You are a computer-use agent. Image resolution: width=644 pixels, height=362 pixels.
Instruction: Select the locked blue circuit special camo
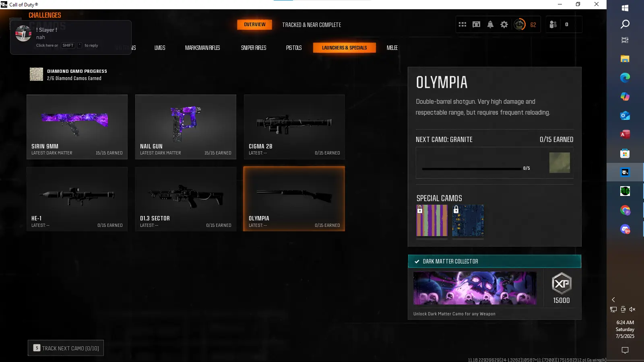point(468,220)
